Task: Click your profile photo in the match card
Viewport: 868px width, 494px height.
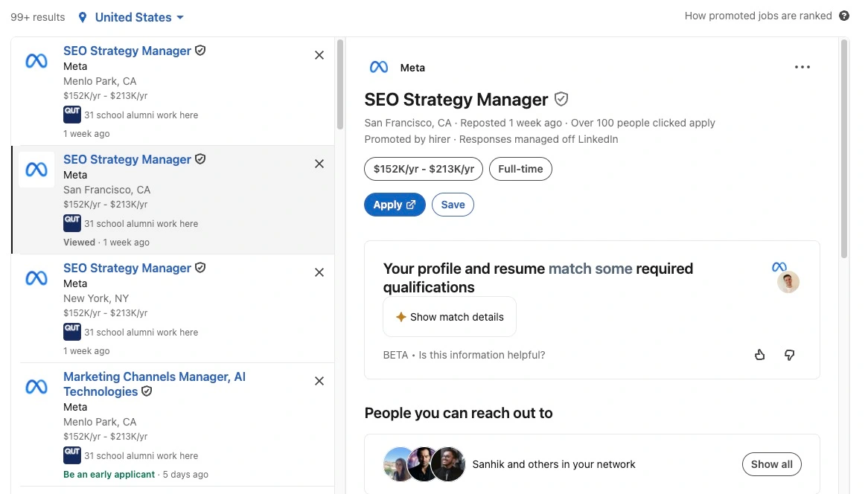Action: click(x=788, y=282)
